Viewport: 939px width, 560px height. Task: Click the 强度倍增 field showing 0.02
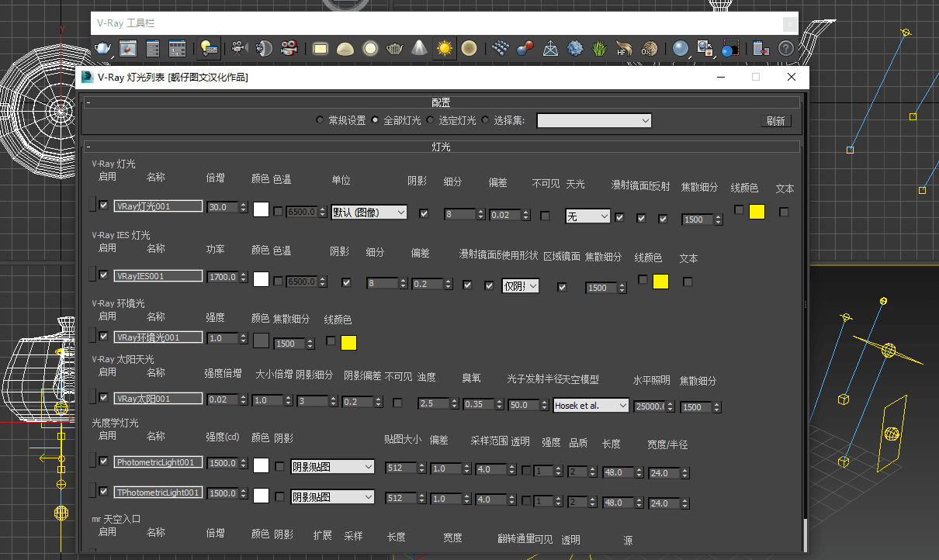[223, 399]
